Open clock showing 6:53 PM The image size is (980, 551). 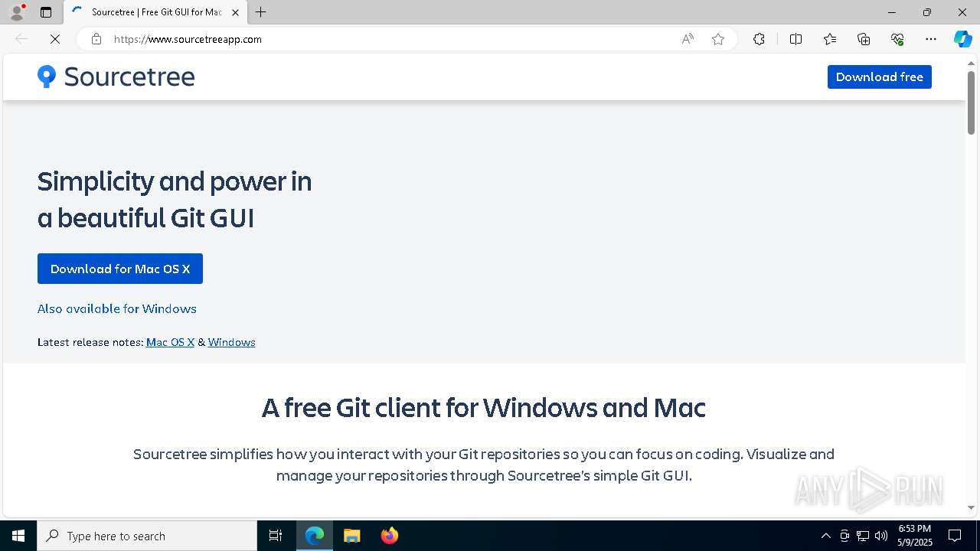point(914,536)
